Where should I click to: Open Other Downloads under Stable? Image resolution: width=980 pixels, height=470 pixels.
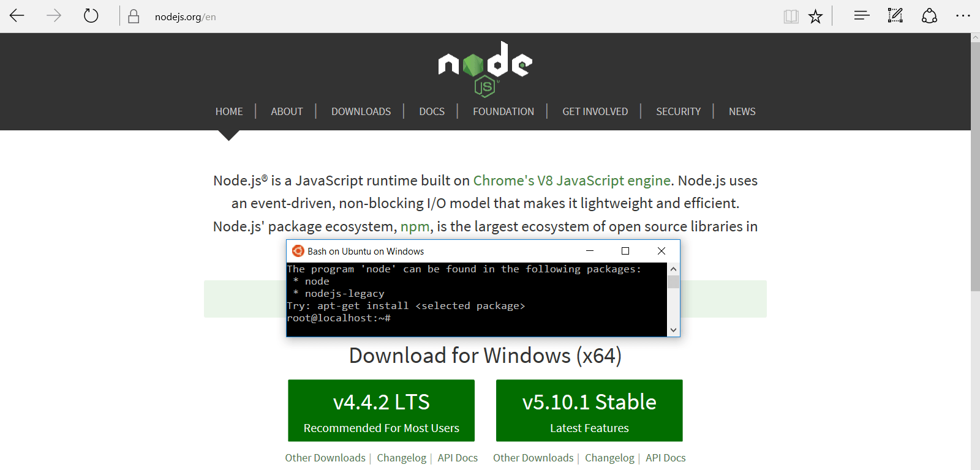(x=533, y=458)
